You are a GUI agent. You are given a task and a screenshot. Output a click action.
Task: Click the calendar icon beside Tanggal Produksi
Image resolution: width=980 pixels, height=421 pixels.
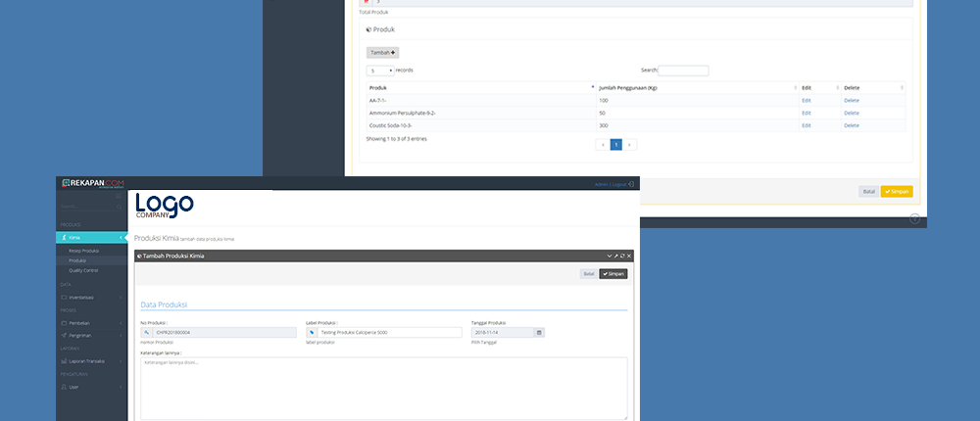pos(538,333)
